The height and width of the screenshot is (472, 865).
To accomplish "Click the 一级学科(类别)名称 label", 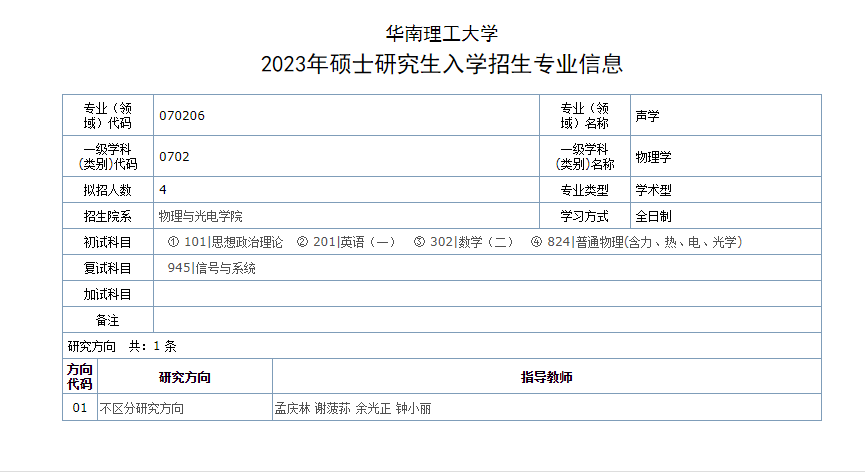I will coord(585,157).
